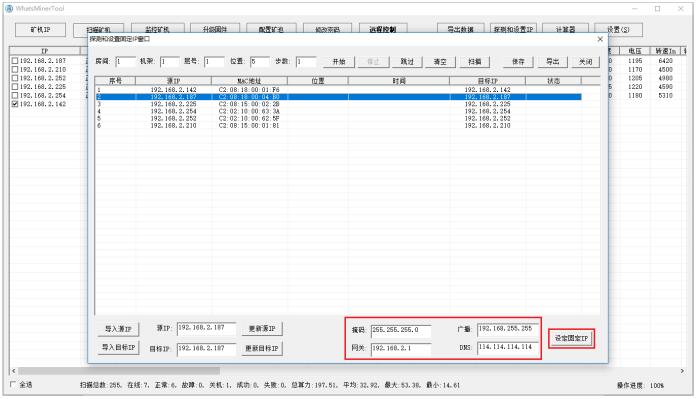Image resolution: width=697 pixels, height=399 pixels.
Task: Click the 电压 column header in main window
Action: point(635,51)
